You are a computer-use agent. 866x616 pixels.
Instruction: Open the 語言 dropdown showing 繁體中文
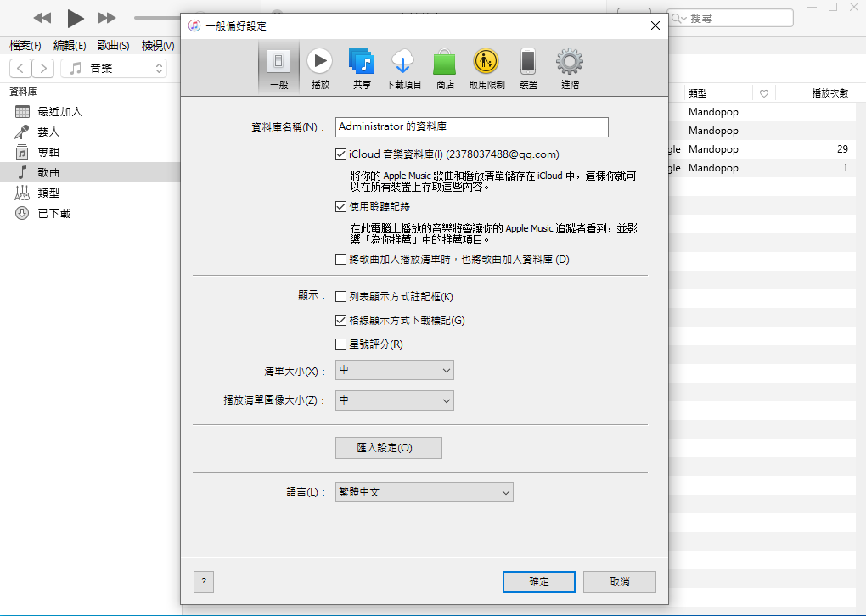[x=425, y=492]
